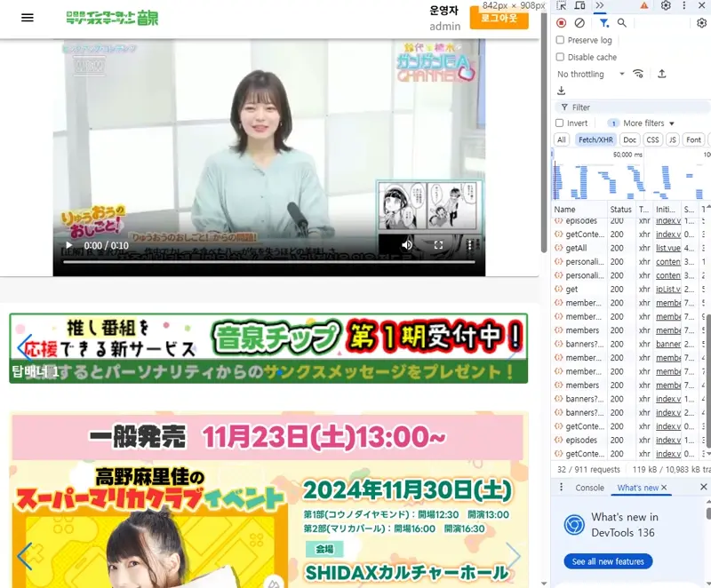Screen dimensions: 711x588
Task: Toggle device toolbar icon in DevTools
Action: [580, 5]
